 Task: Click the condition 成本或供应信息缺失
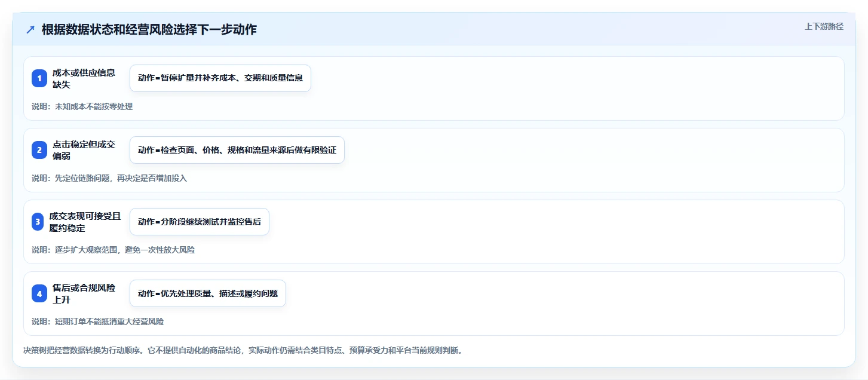click(84, 78)
